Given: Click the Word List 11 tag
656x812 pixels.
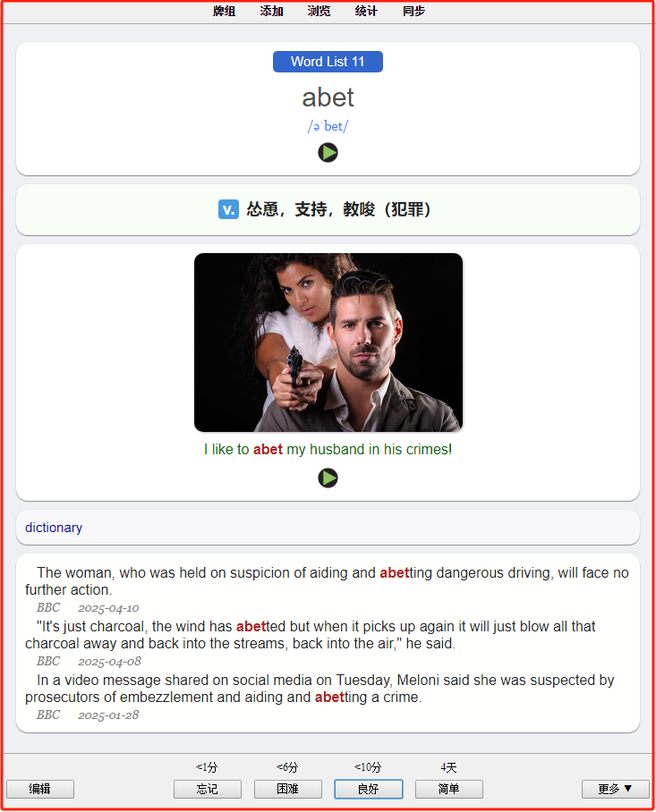Looking at the screenshot, I should (x=328, y=62).
